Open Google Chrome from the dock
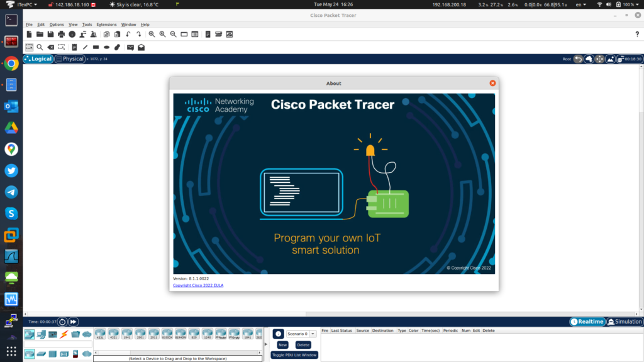Image resolution: width=644 pixels, height=362 pixels. (11, 63)
